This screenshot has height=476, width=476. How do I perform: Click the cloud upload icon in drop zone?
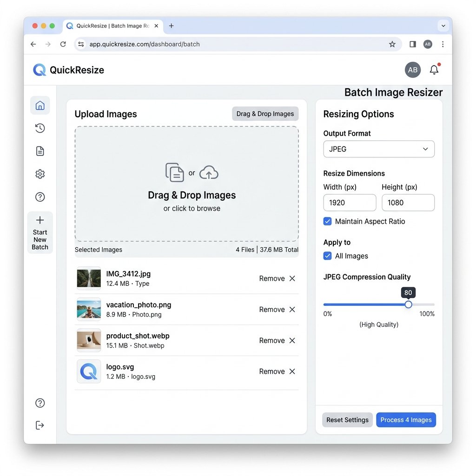(209, 172)
